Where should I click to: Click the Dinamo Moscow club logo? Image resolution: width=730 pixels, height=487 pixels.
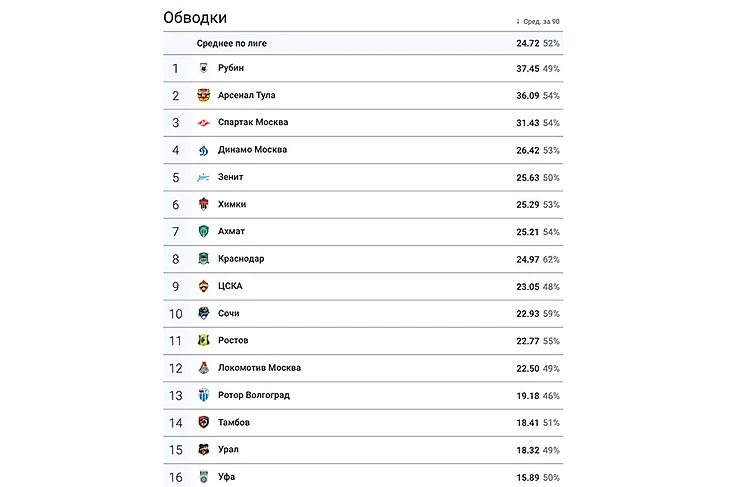203,150
